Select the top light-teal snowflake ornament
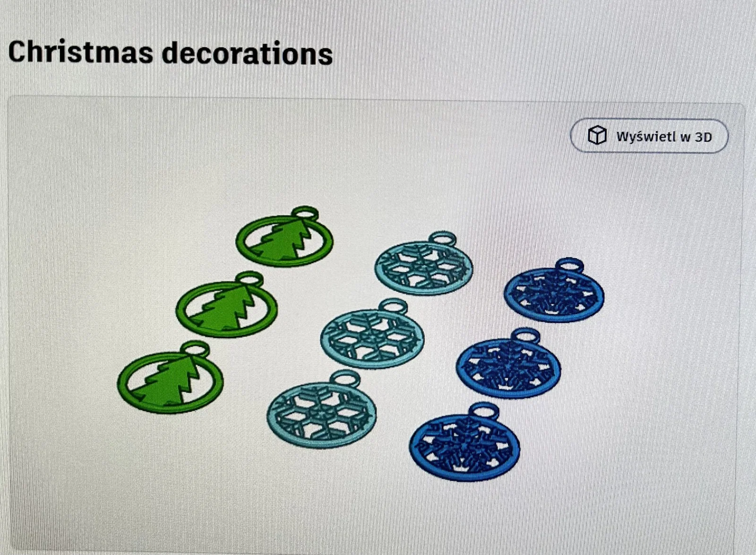Image resolution: width=756 pixels, height=555 pixels. 424,263
